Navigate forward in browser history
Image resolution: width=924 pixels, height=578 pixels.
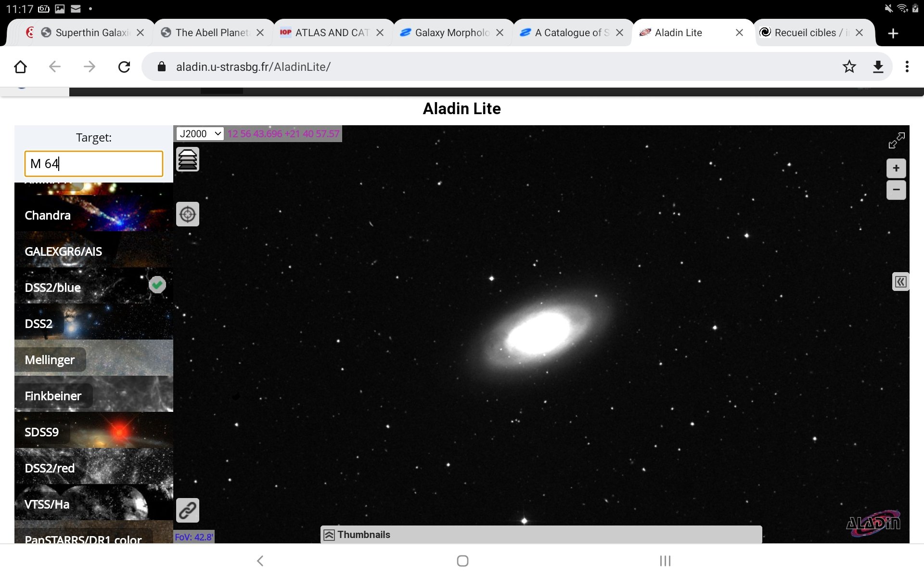(90, 66)
